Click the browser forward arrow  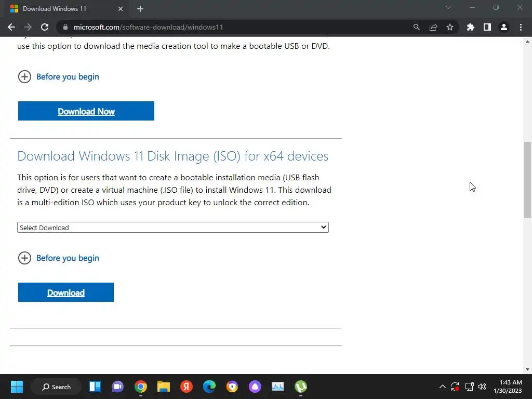[x=28, y=27]
